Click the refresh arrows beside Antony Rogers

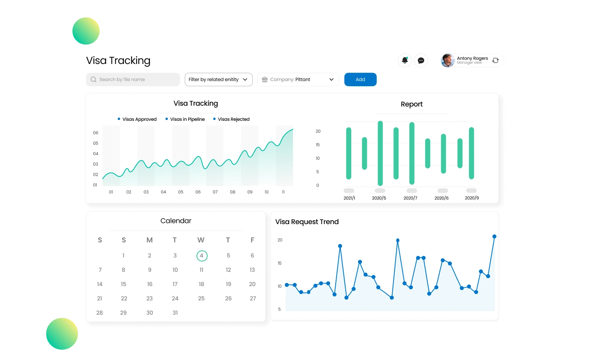point(495,60)
